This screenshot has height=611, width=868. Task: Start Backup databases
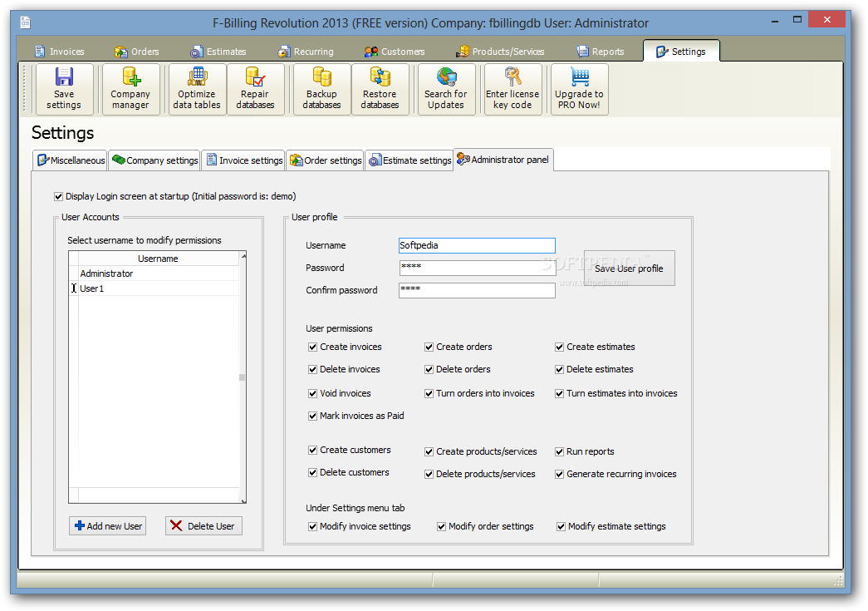coord(321,89)
